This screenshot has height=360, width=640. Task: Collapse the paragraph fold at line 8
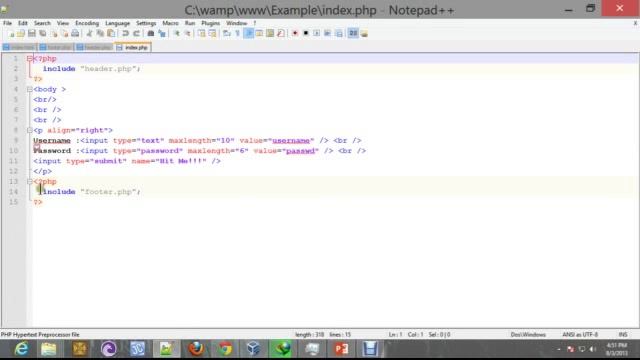click(29, 130)
